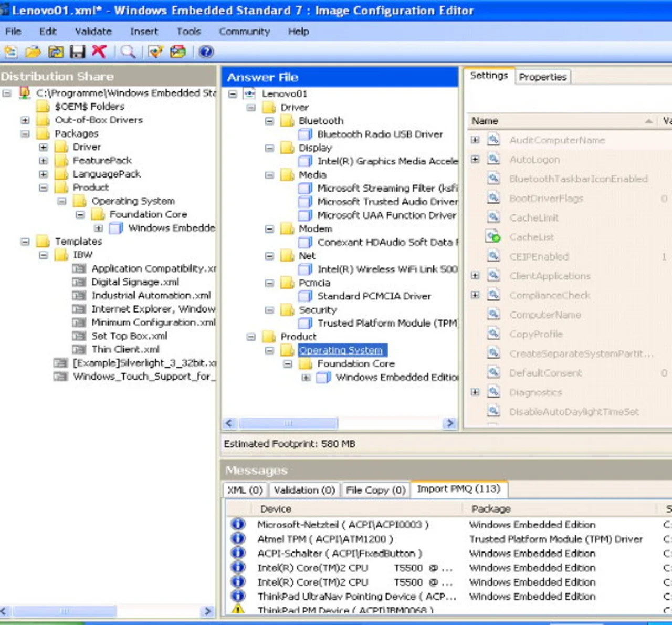Switch to the Properties tab
672x625 pixels.
point(543,77)
